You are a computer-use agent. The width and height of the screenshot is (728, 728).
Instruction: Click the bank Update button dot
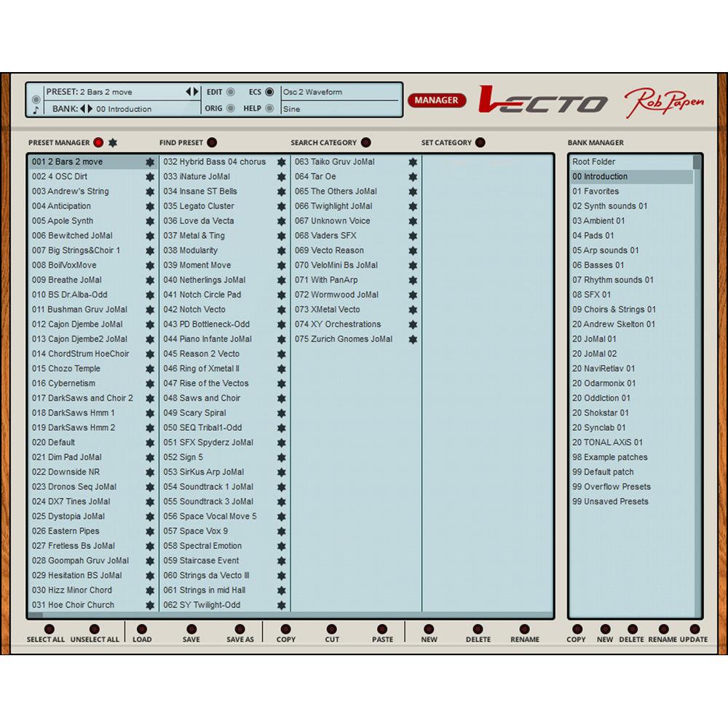click(x=694, y=629)
